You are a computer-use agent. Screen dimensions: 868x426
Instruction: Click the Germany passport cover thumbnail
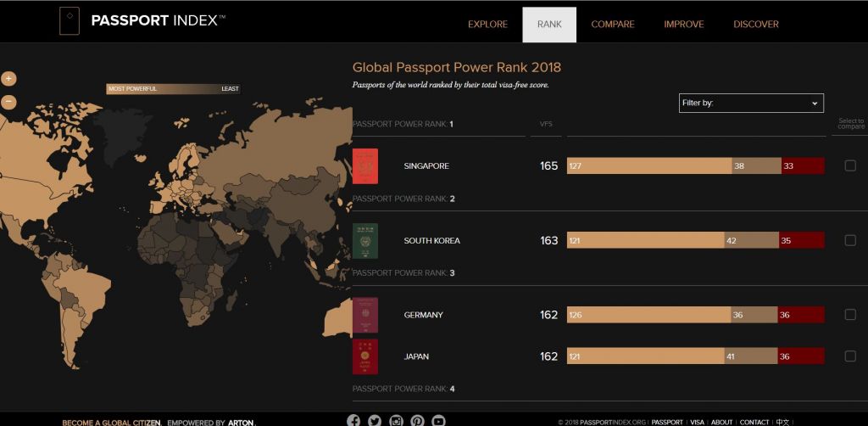click(x=365, y=315)
